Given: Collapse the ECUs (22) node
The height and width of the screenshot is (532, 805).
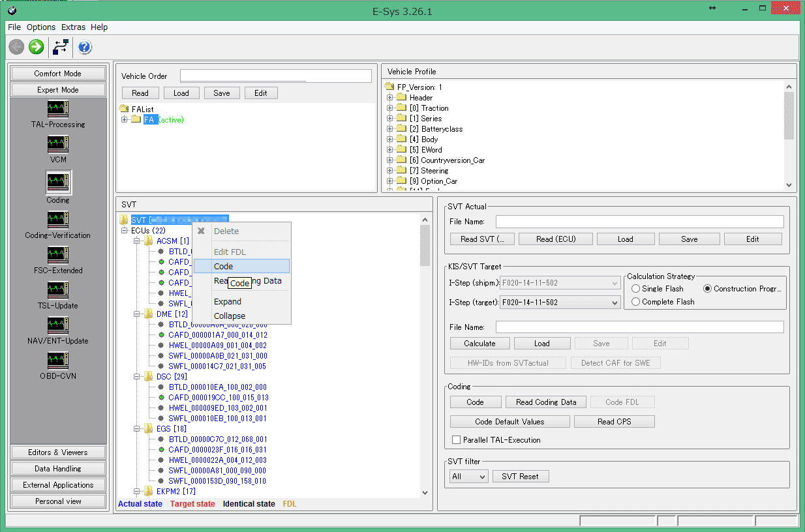Looking at the screenshot, I should pos(125,231).
